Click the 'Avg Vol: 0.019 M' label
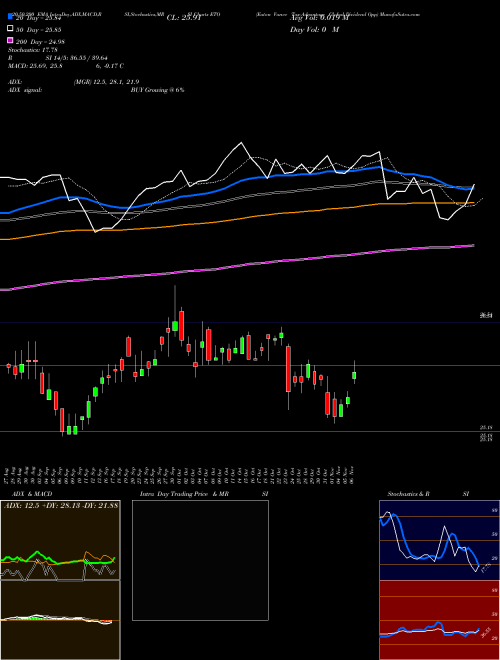 (x=320, y=18)
